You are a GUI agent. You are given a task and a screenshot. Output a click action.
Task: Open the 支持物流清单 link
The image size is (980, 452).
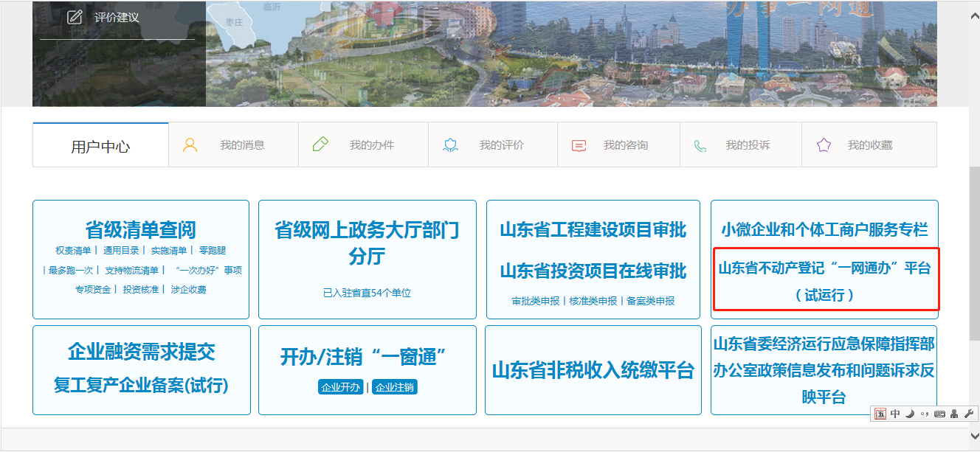click(132, 271)
